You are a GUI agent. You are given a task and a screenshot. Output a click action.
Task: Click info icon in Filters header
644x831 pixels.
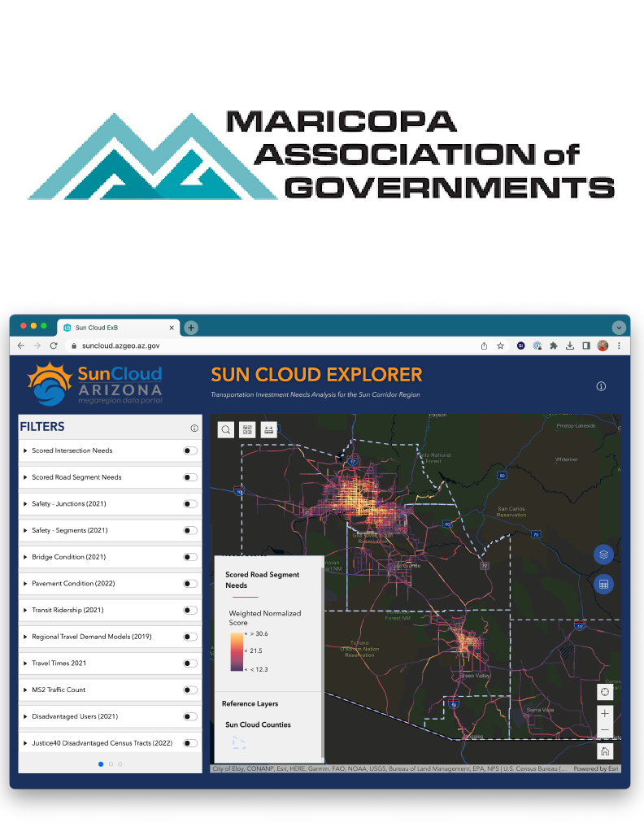tap(194, 428)
